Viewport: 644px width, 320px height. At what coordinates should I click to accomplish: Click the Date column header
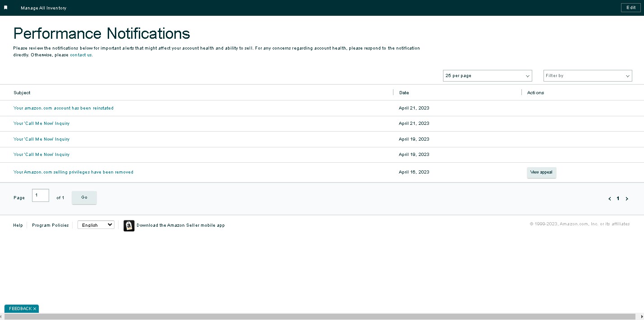404,92
